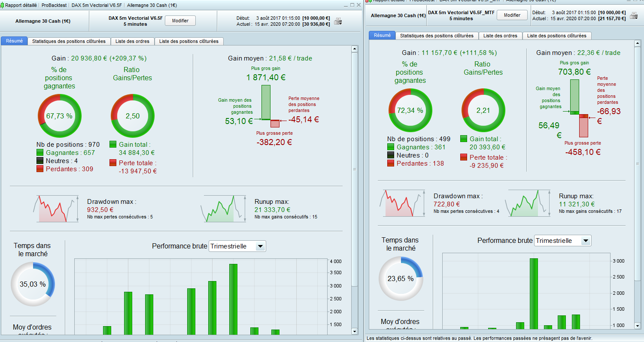Click the tallest green quarterly bar in the left chart
The width and height of the screenshot is (644, 342).
(233, 300)
